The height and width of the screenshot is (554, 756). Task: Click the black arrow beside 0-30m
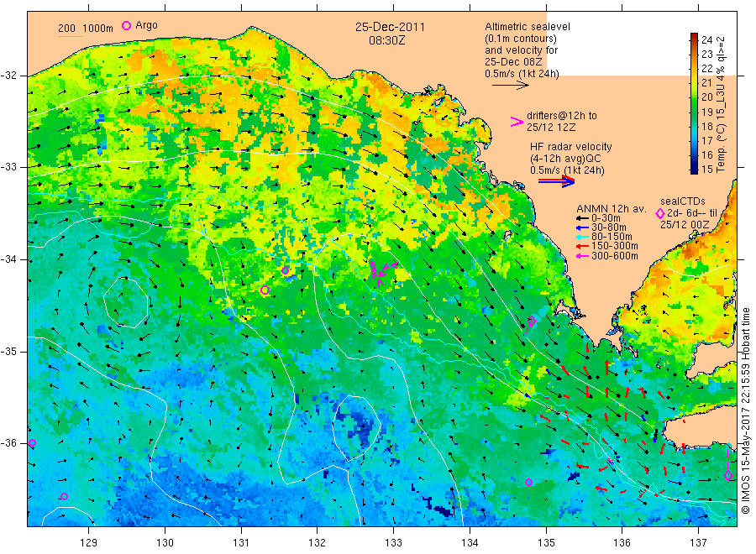tap(581, 218)
